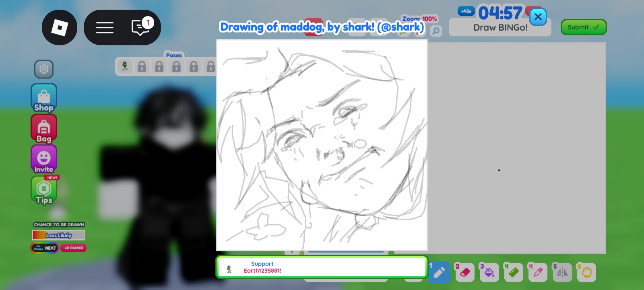This screenshot has height=290, width=644.
Task: Open the Roblox hamburger menu
Action: (105, 27)
